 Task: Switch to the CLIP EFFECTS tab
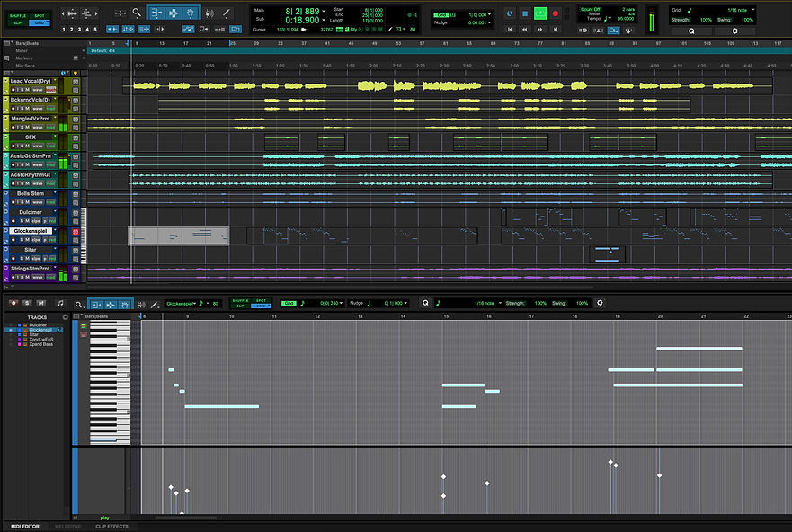[x=113, y=526]
